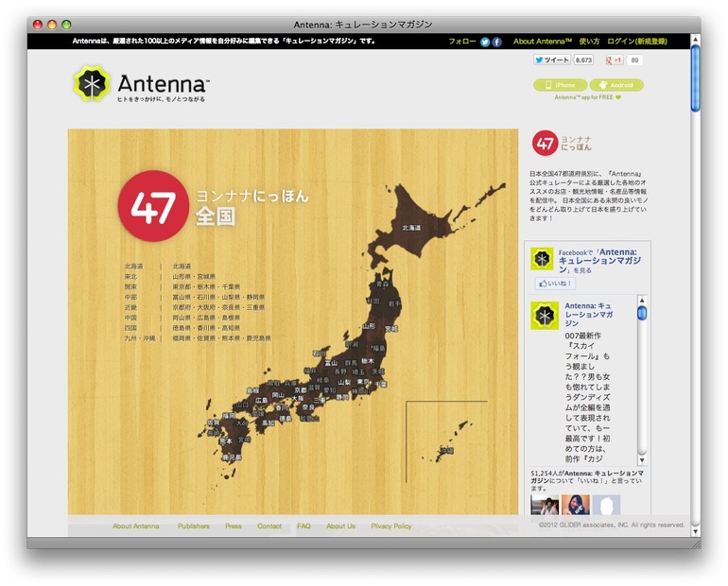
Task: Select 宮城 on the Japan map
Action: [x=390, y=329]
